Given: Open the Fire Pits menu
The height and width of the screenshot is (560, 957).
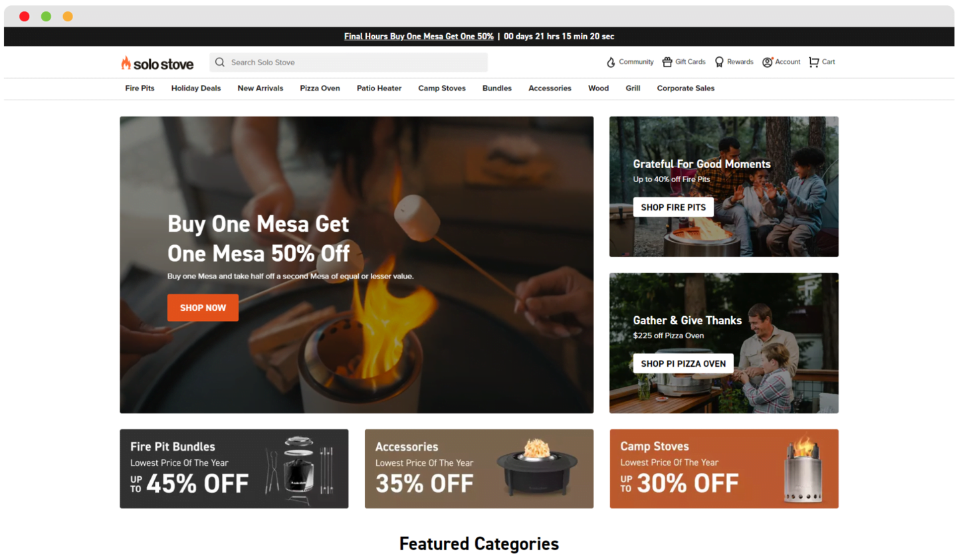Looking at the screenshot, I should 140,88.
